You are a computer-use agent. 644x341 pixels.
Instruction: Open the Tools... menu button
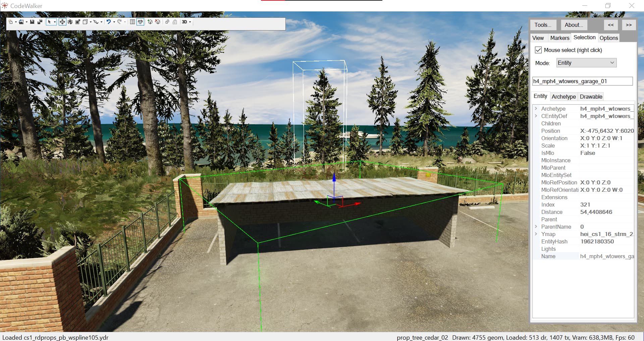(x=543, y=25)
